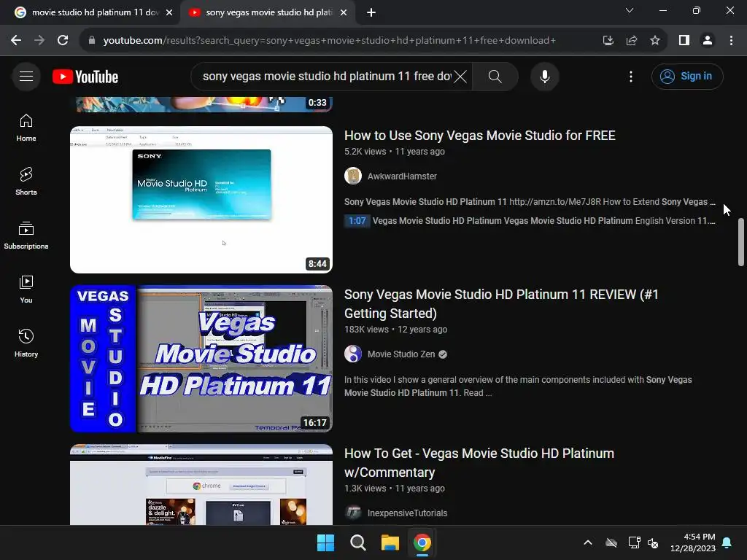Open the Windows Start menu
Image resolution: width=747 pixels, height=560 pixels.
[326, 542]
